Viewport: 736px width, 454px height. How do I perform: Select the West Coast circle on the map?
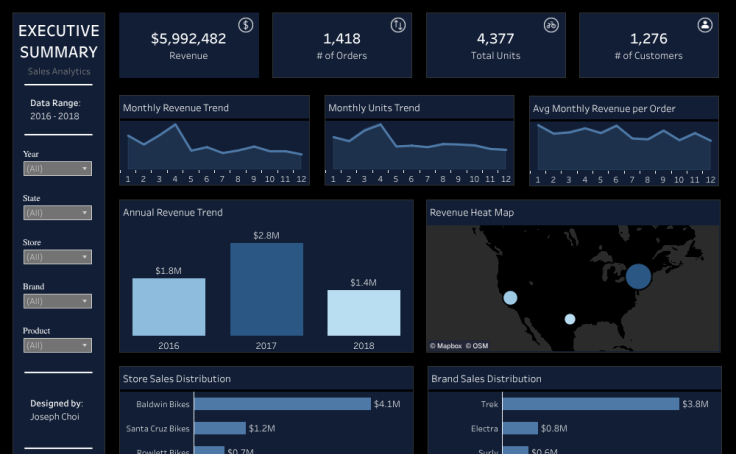pos(510,298)
